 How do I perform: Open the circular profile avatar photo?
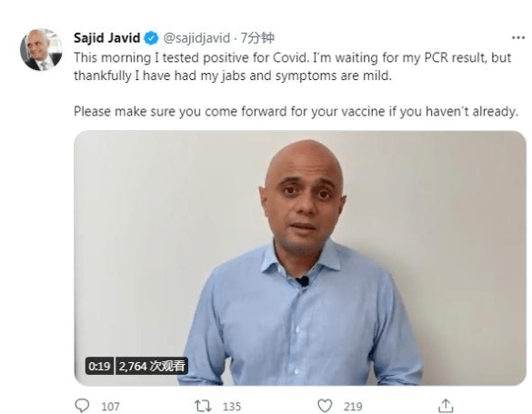tap(41, 49)
